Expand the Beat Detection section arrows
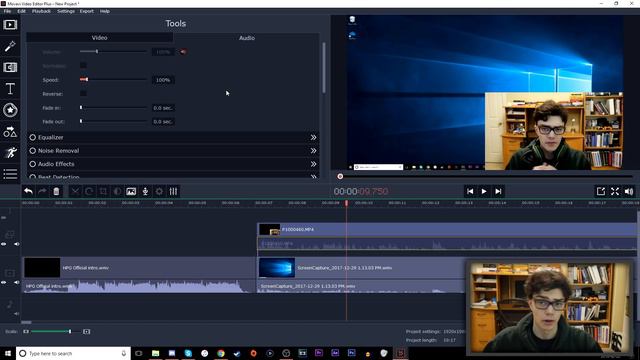 click(313, 177)
